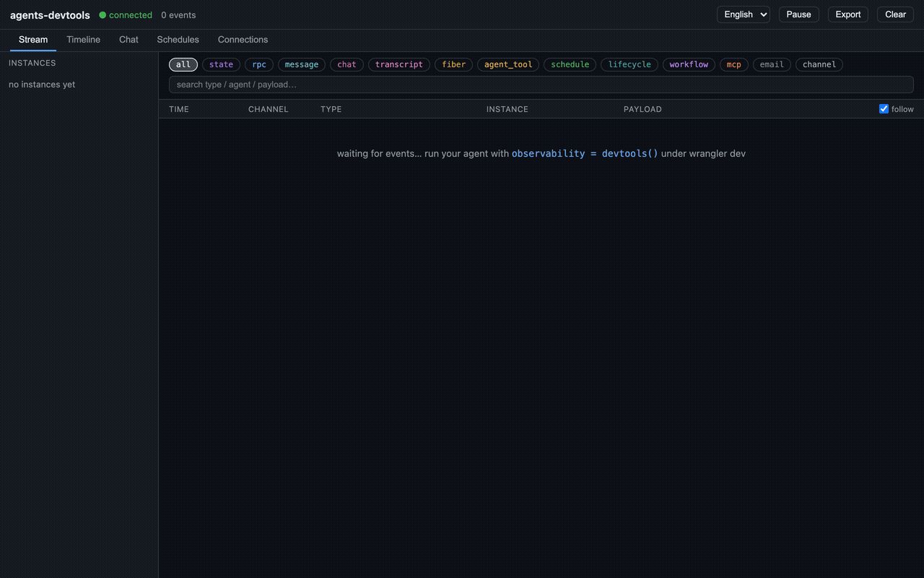Open the Timeline tab

pos(84,40)
